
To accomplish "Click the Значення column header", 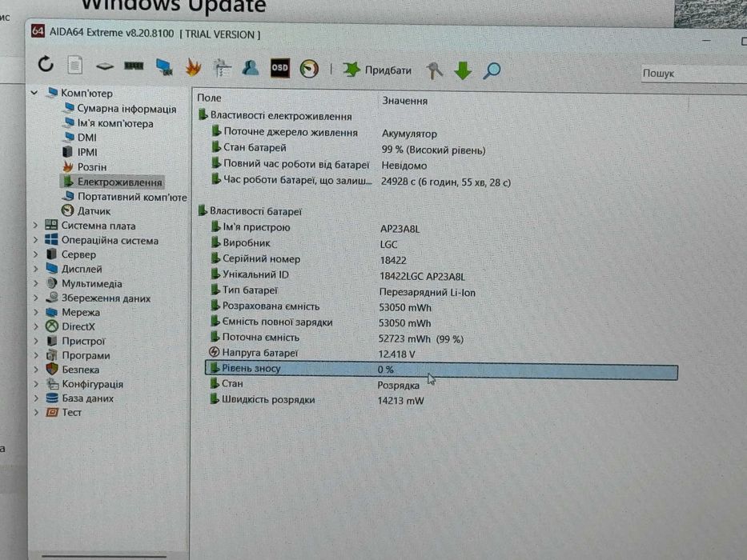I will [404, 101].
